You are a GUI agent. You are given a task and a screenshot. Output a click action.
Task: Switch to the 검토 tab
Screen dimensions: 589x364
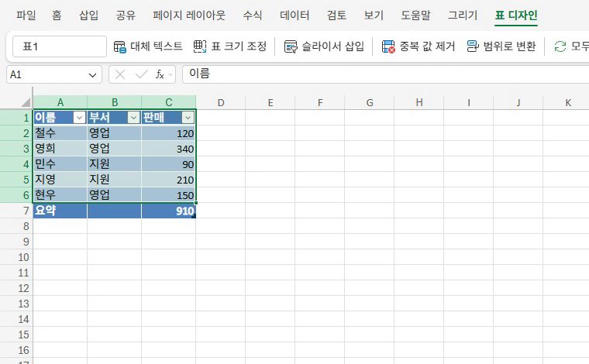tap(336, 15)
